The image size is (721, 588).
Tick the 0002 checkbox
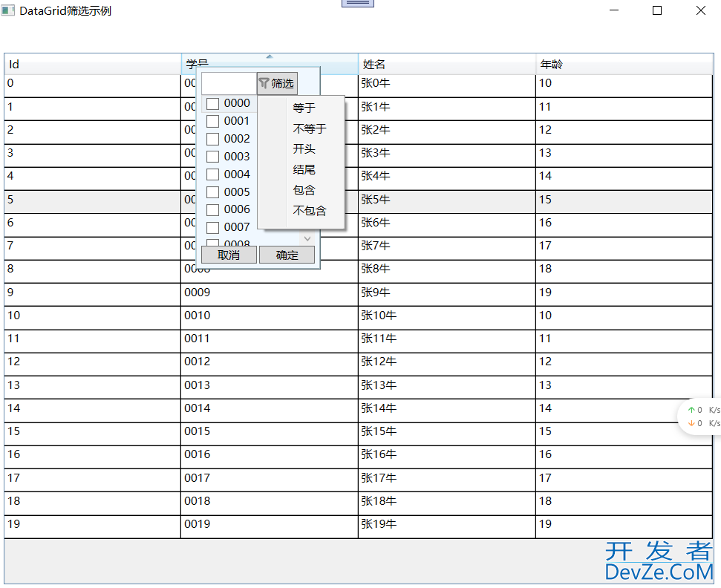[x=212, y=139]
